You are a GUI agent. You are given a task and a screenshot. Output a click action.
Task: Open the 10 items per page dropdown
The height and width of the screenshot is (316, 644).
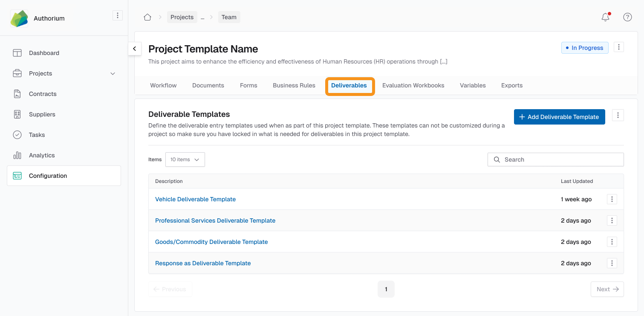(x=185, y=159)
